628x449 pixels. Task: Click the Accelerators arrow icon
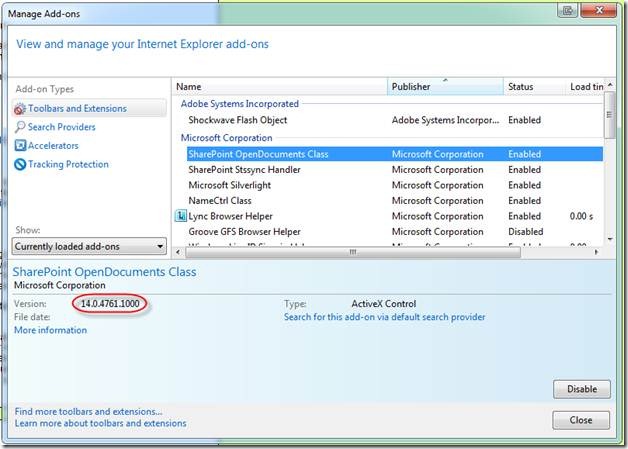point(20,145)
